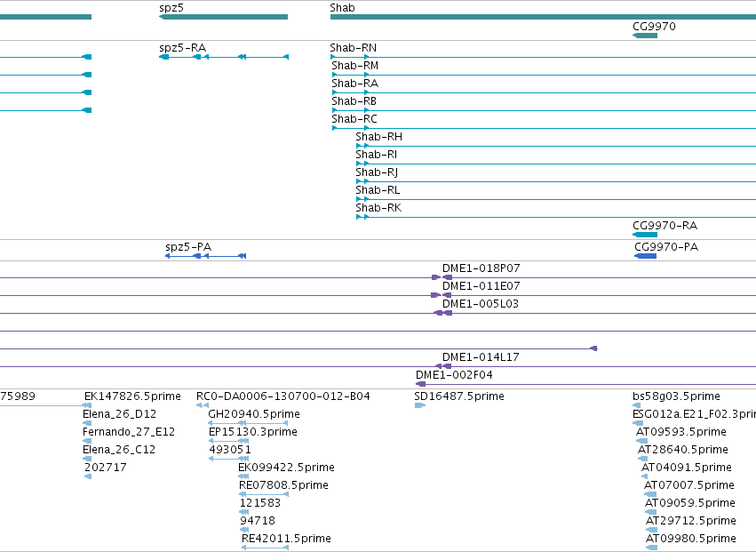Click the AT09059.5prime EST label
Viewport: 756px width, 552px height.
[690, 504]
